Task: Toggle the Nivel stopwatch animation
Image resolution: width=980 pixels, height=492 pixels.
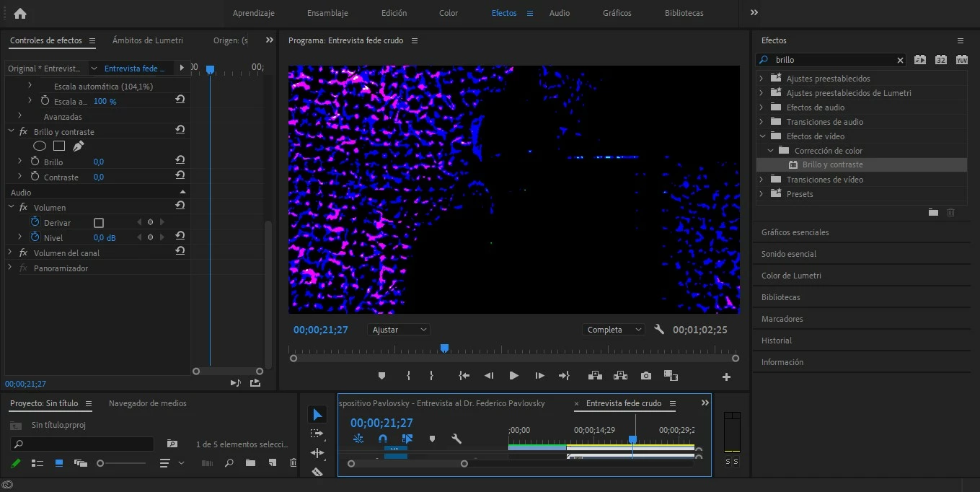Action: (x=35, y=237)
